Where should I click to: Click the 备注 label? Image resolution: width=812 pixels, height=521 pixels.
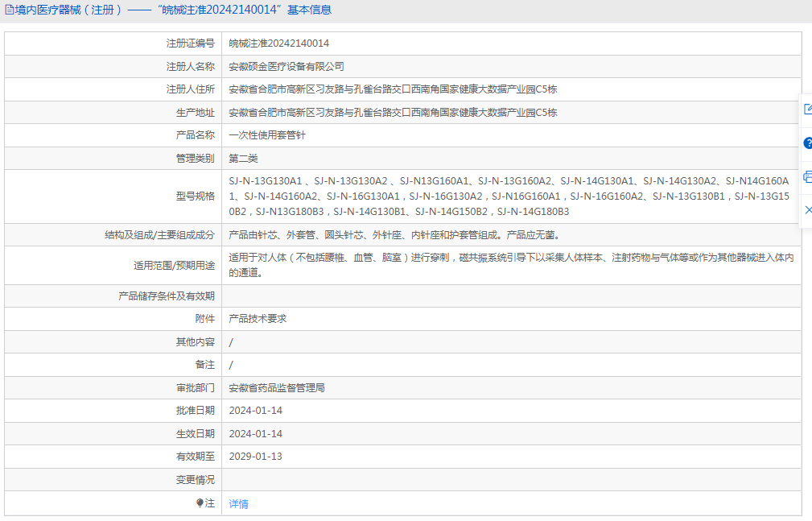[x=205, y=365]
